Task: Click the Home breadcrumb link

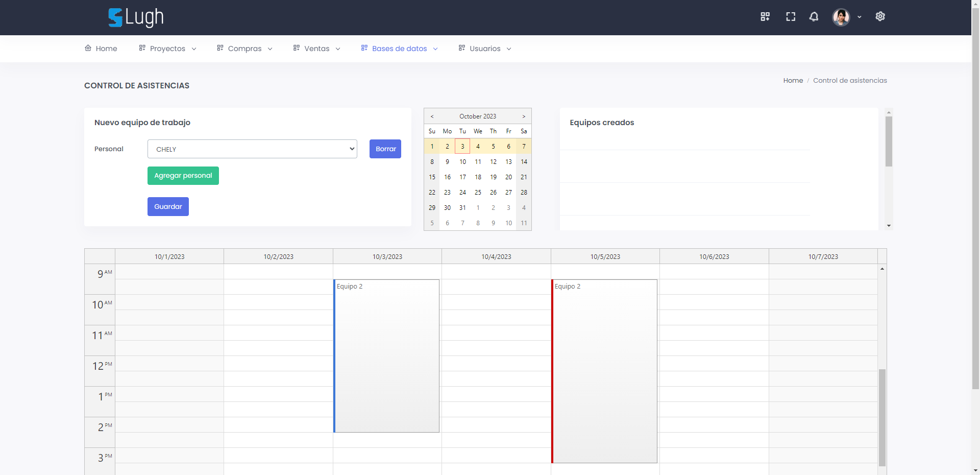Action: (x=793, y=81)
